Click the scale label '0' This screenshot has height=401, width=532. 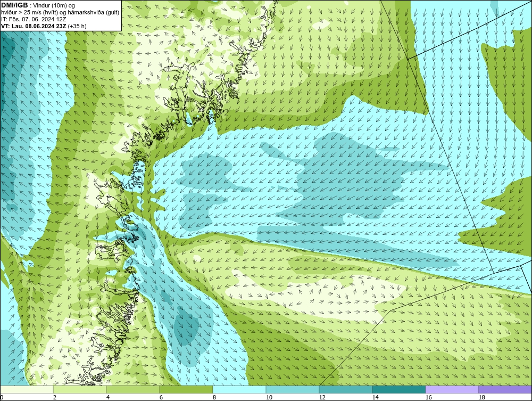click(2, 397)
